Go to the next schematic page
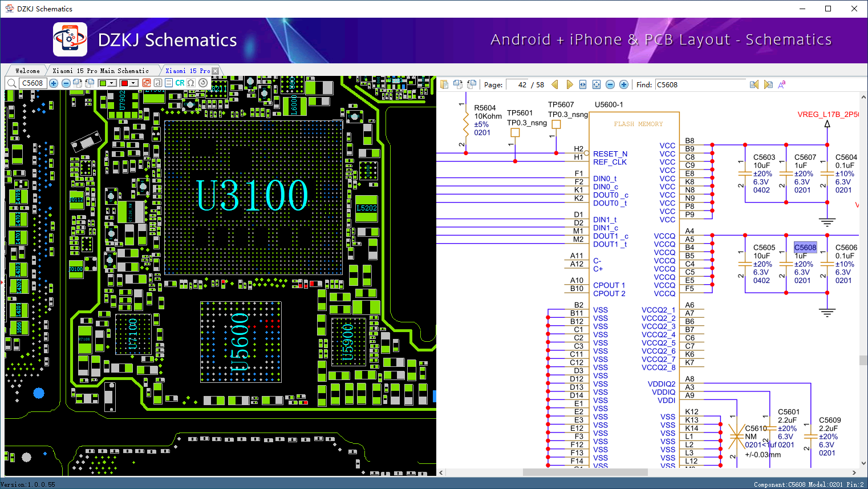The image size is (868, 489). click(569, 84)
